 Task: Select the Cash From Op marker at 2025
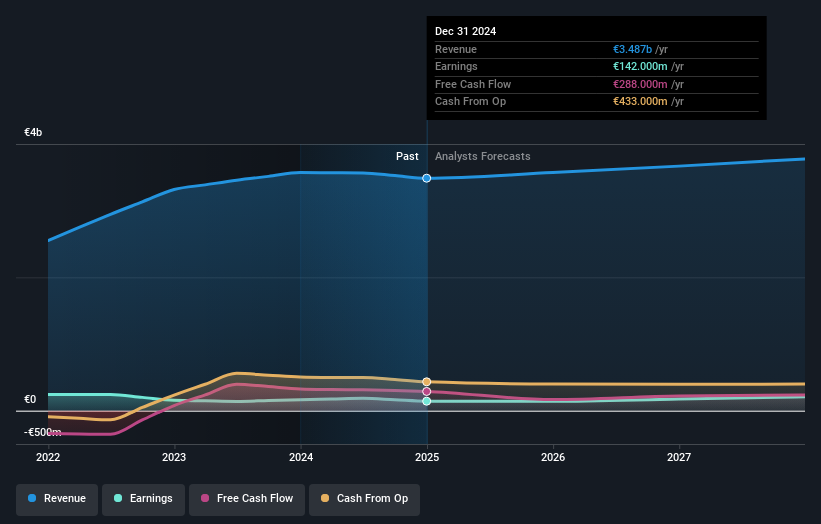427,382
